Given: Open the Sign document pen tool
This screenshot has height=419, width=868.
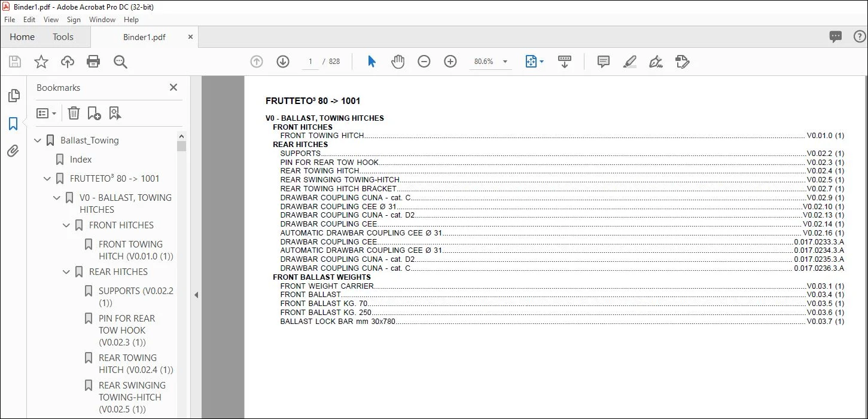Looking at the screenshot, I should 656,62.
